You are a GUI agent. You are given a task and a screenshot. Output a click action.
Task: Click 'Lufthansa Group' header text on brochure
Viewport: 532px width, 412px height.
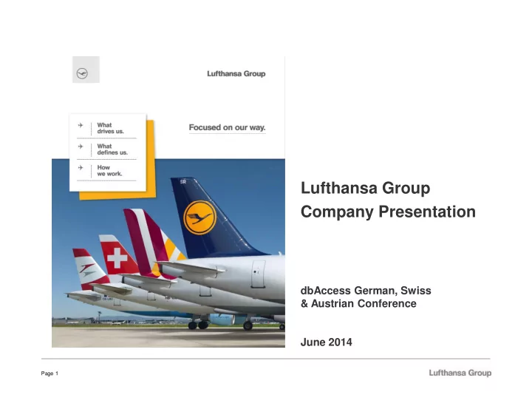[236, 74]
